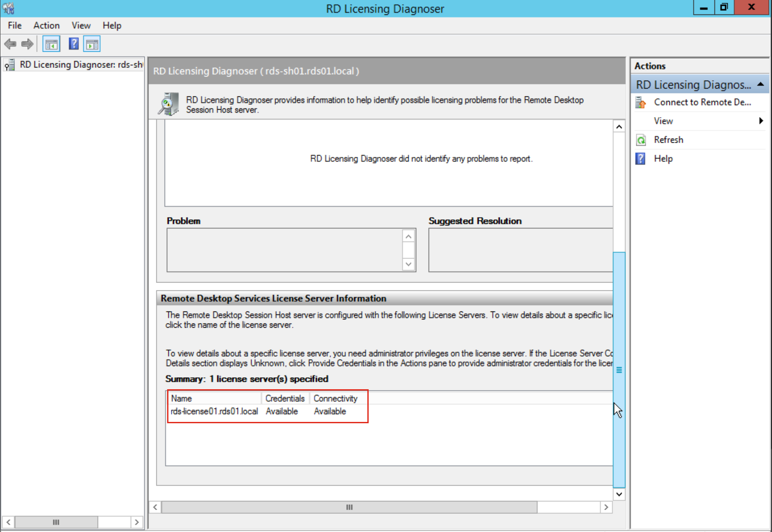This screenshot has width=772, height=532.
Task: Open the Help menu in menu bar
Action: click(x=112, y=26)
